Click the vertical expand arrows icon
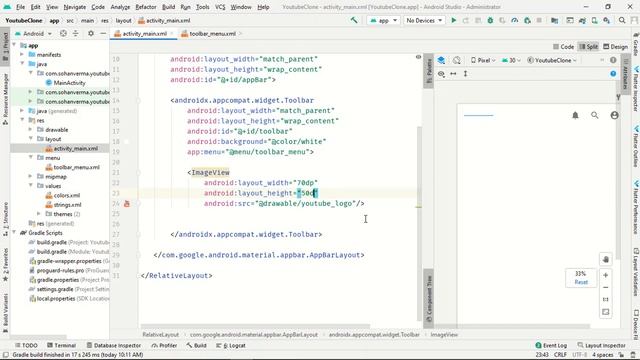The image size is (640, 360). 465,74
